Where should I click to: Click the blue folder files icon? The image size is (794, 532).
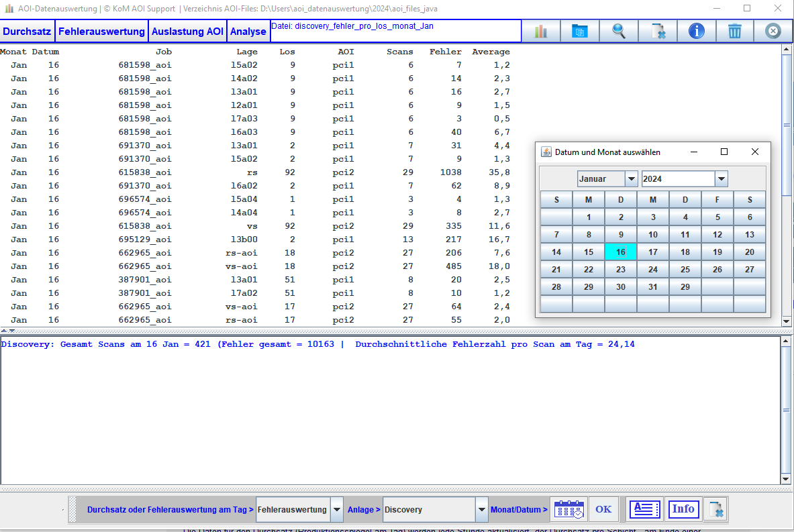(x=579, y=32)
